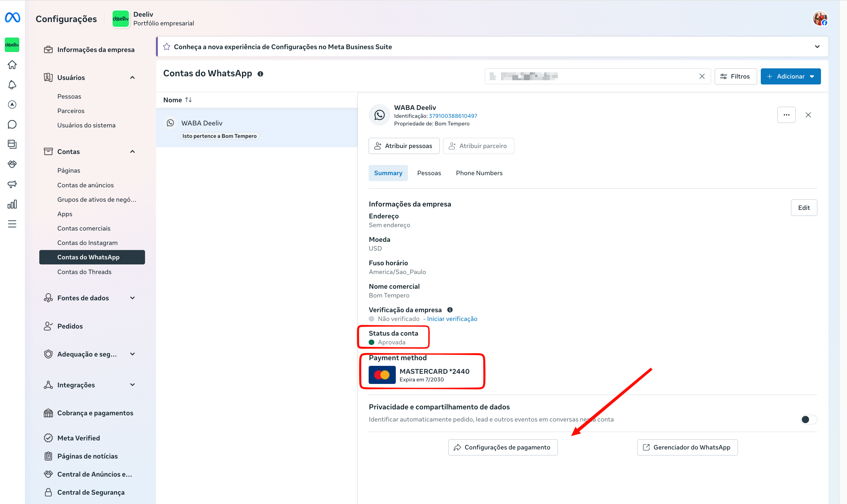
Task: Click the three-dots more options button
Action: tap(786, 115)
